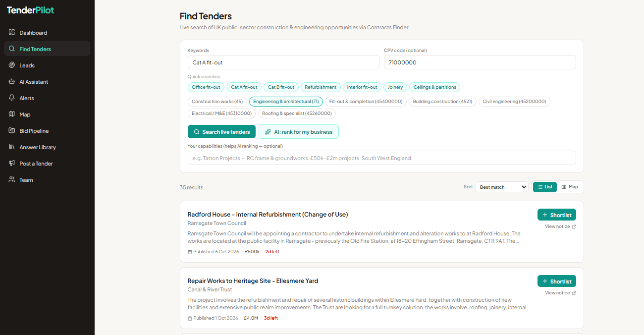Click external link icon on Radford House notice

(574, 226)
